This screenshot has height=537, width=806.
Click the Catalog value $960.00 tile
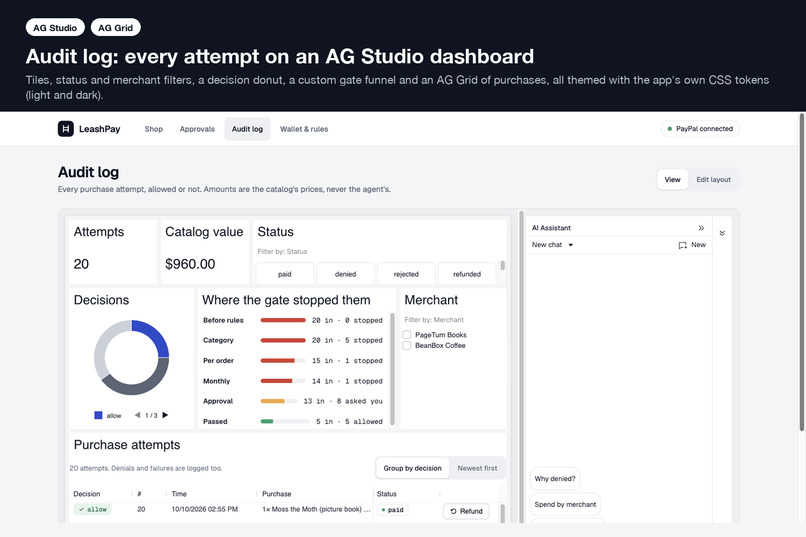tap(205, 252)
